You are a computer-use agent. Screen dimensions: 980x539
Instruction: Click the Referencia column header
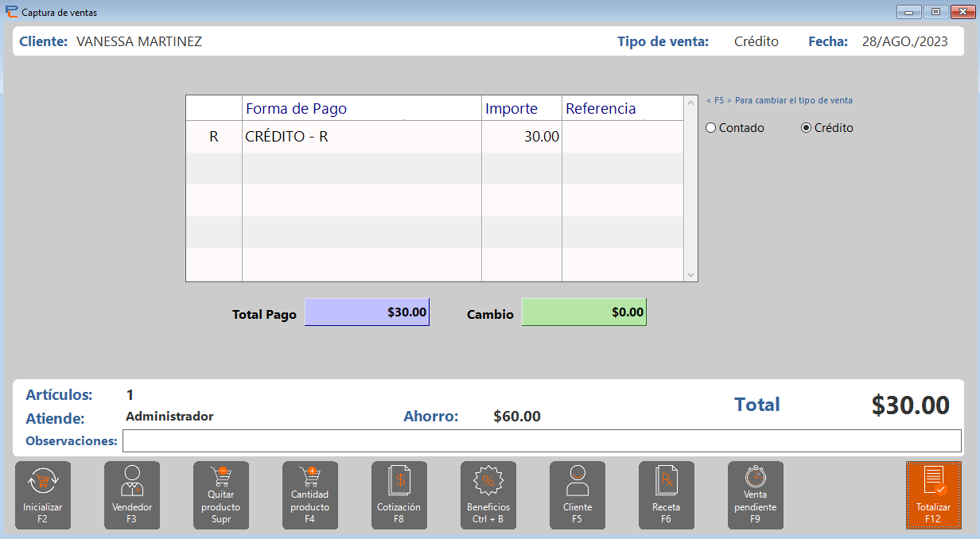pos(622,109)
